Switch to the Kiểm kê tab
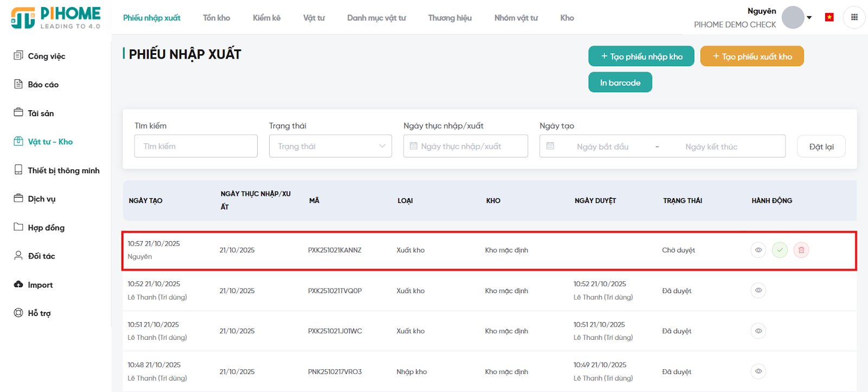Viewport: 868px width, 392px height. (266, 18)
